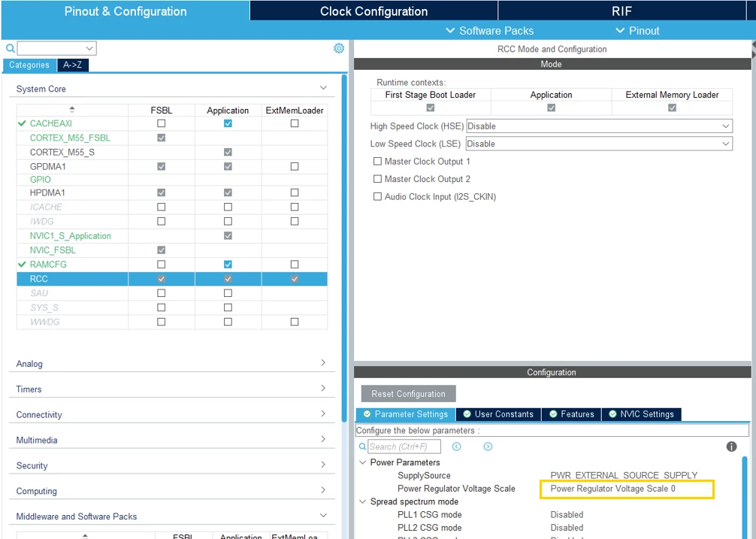Expand the Connectivity category
Viewport: 756px width, 539px height.
(x=324, y=413)
